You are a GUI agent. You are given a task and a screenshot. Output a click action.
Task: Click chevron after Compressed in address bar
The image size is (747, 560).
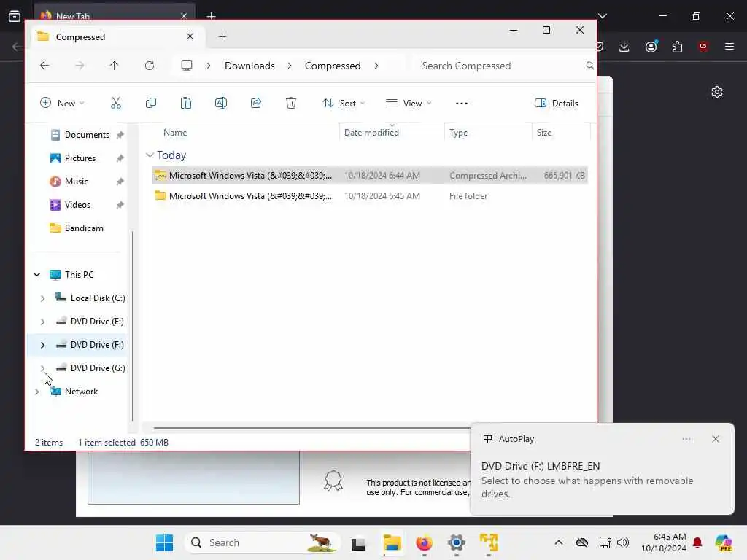376,66
